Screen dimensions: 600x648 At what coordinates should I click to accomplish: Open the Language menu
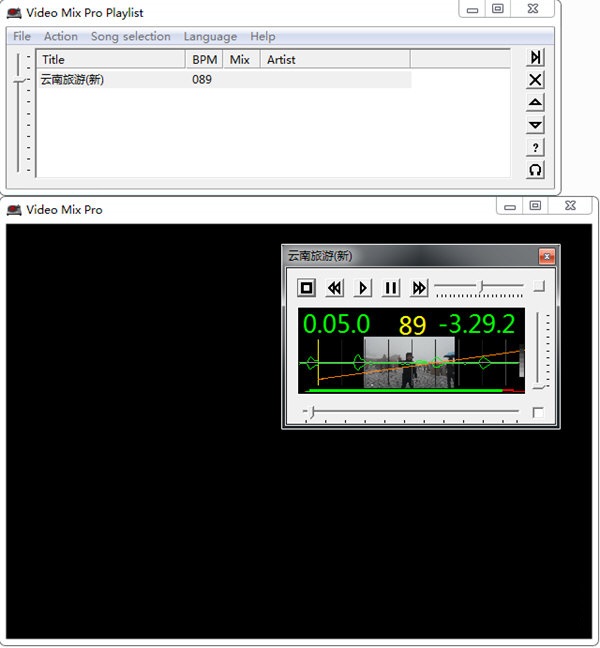(x=210, y=36)
